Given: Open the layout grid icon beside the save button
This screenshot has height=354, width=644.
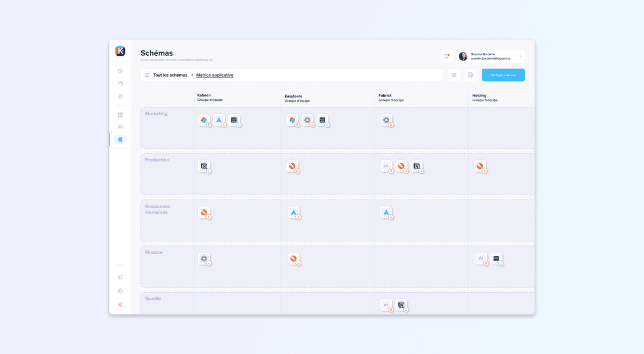Looking at the screenshot, I should coord(454,75).
